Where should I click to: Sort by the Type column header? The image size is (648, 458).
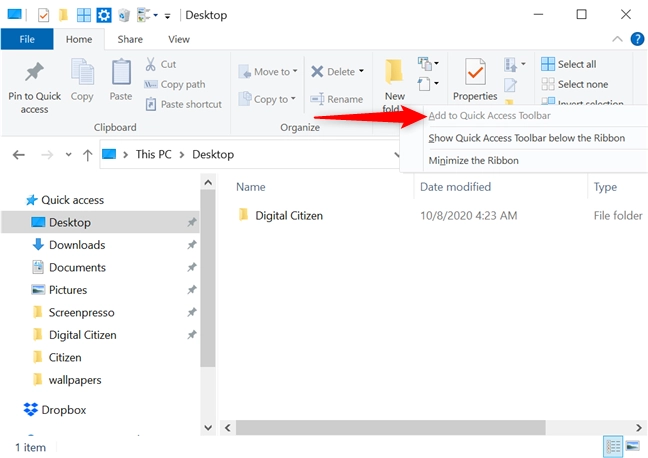(605, 187)
